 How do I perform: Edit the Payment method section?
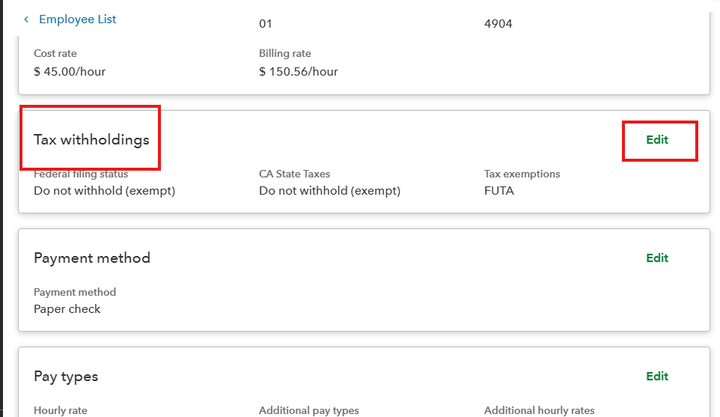(x=657, y=258)
